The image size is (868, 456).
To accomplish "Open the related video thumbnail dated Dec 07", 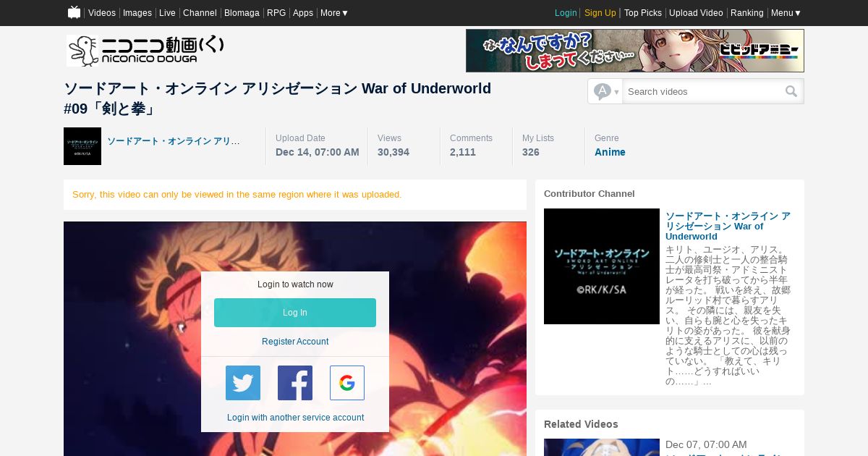I will click(x=602, y=447).
